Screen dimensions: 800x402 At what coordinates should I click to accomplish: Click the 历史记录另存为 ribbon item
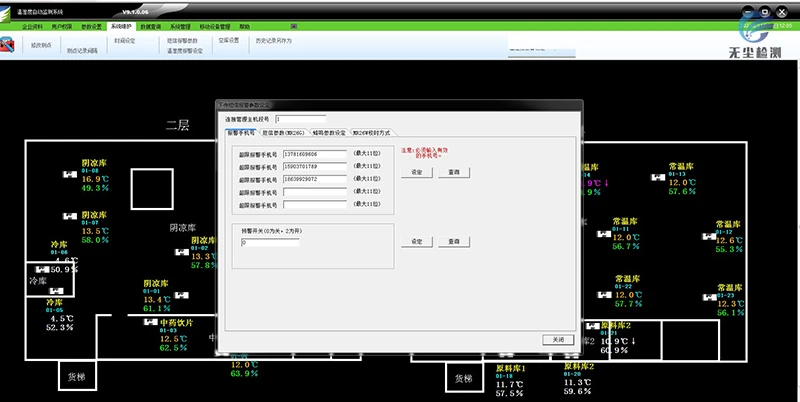[273, 41]
